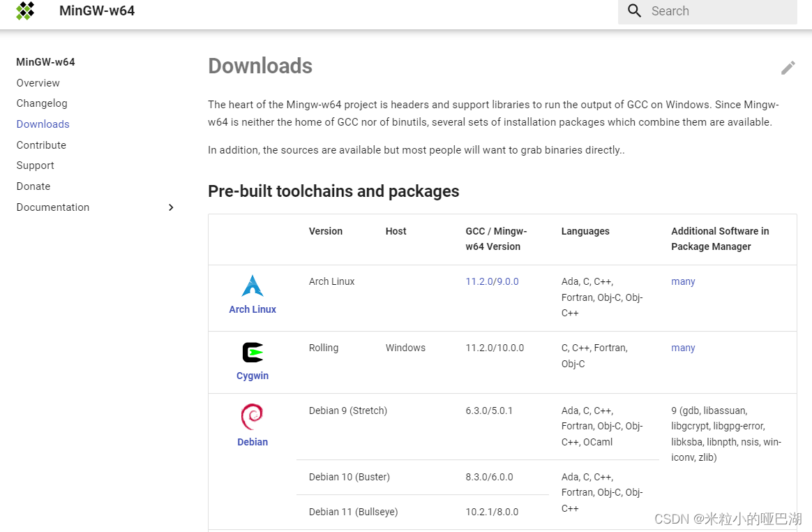
Task: Click the Languages column header
Action: coord(585,231)
